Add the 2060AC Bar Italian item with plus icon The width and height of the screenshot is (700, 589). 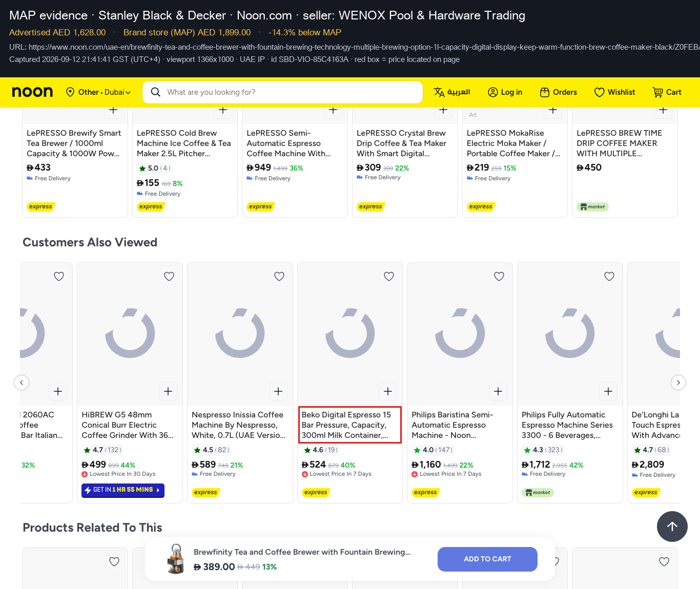pyautogui.click(x=58, y=391)
